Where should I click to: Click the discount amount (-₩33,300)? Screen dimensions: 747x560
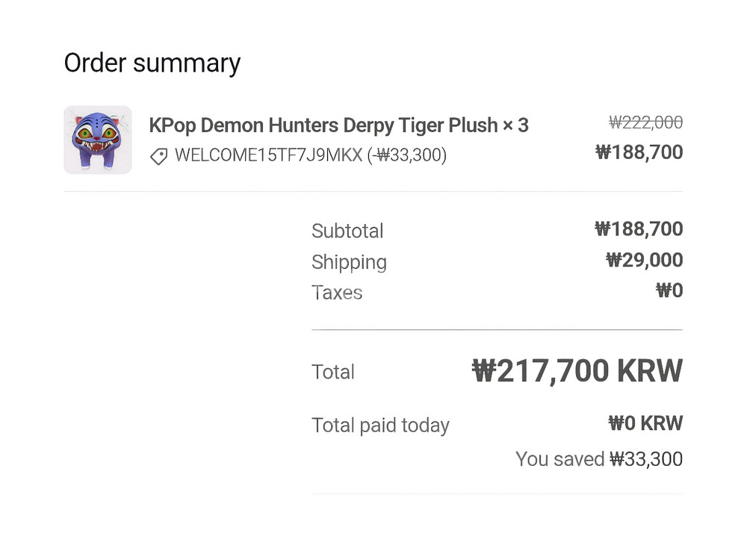click(406, 155)
